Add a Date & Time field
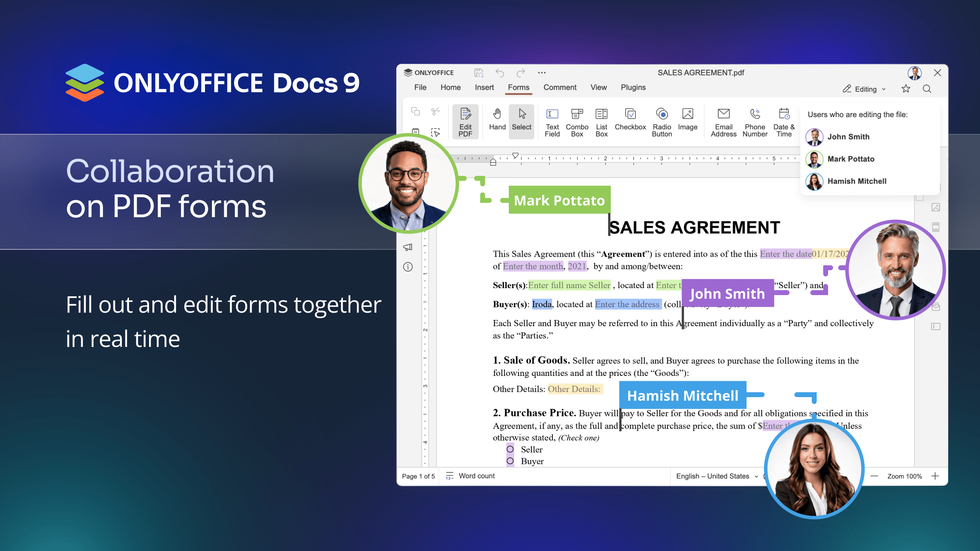980x551 pixels. 784,122
